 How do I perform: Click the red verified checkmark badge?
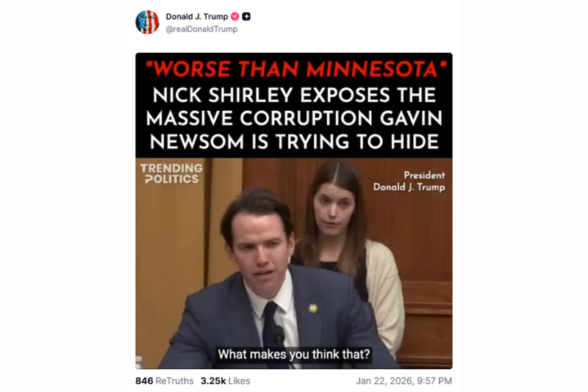[234, 16]
